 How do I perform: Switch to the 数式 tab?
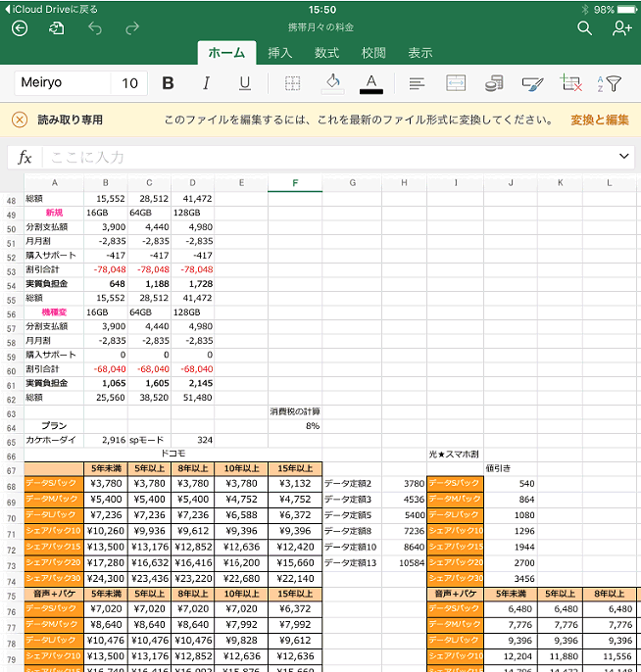(326, 53)
